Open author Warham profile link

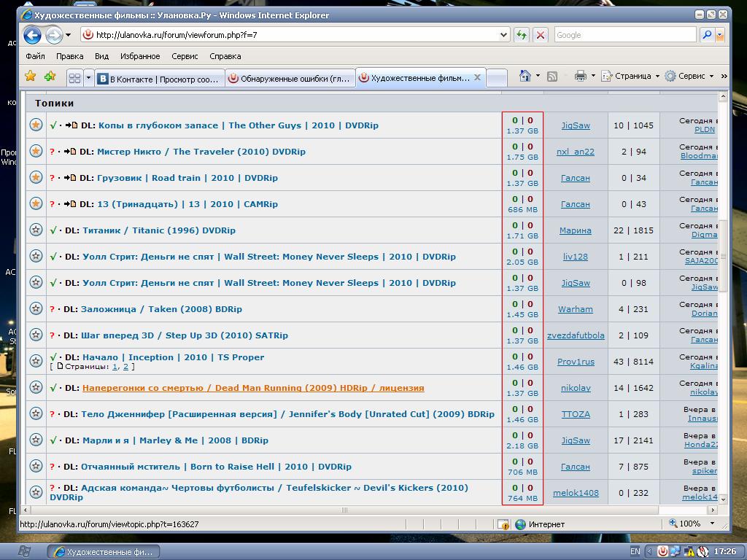[575, 309]
